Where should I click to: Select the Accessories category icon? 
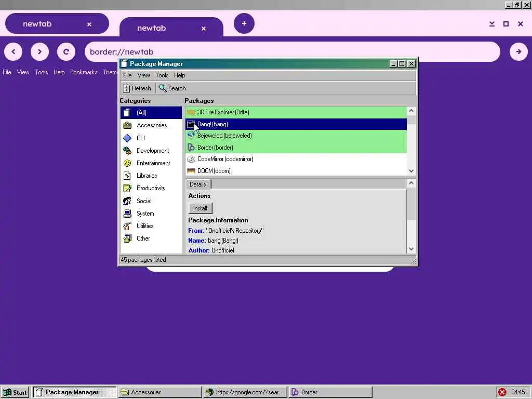tap(127, 125)
